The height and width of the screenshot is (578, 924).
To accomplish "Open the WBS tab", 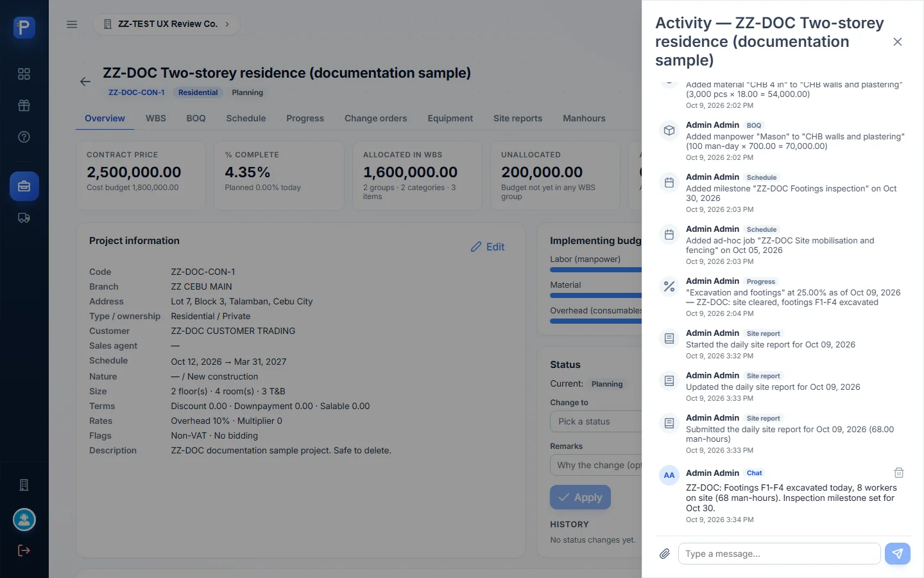I will point(156,118).
